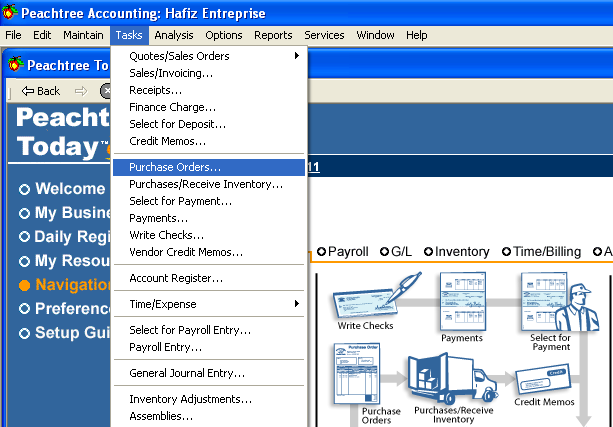Choose Vendor Credit Memos menu entry
Image resolution: width=613 pixels, height=427 pixels.
[209, 252]
